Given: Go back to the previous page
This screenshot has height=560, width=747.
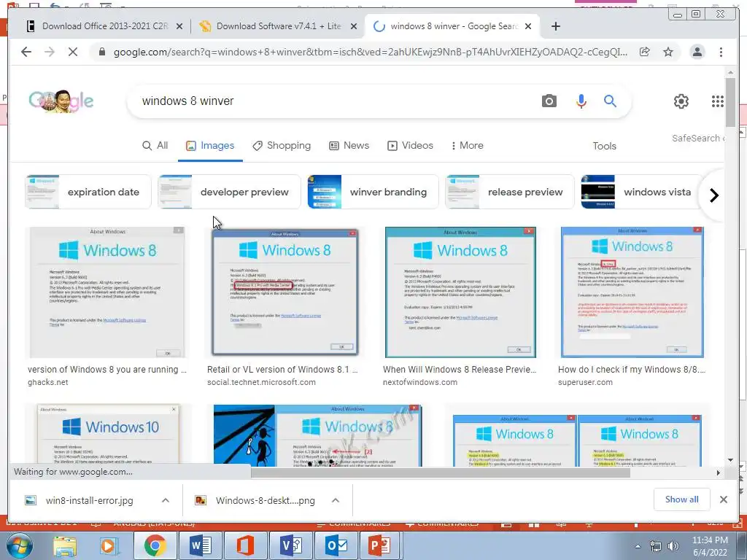Looking at the screenshot, I should click(26, 52).
